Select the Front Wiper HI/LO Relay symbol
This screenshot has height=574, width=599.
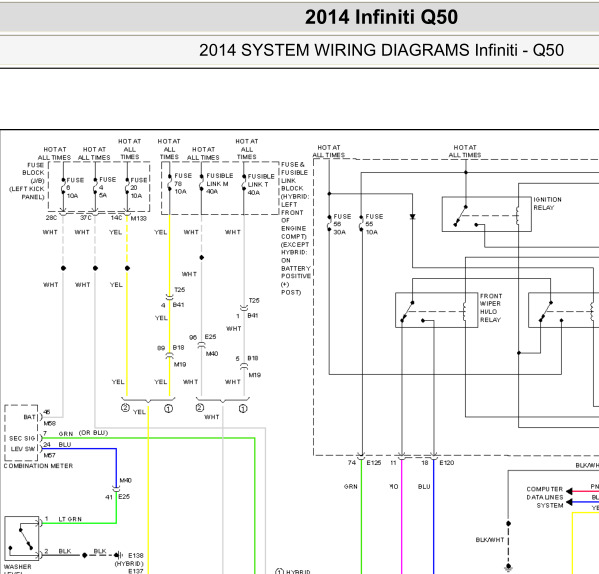436,310
